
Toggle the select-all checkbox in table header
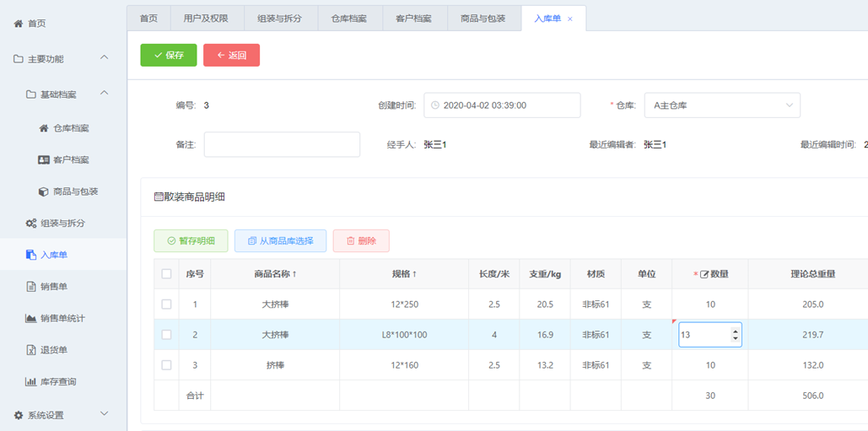click(x=167, y=274)
